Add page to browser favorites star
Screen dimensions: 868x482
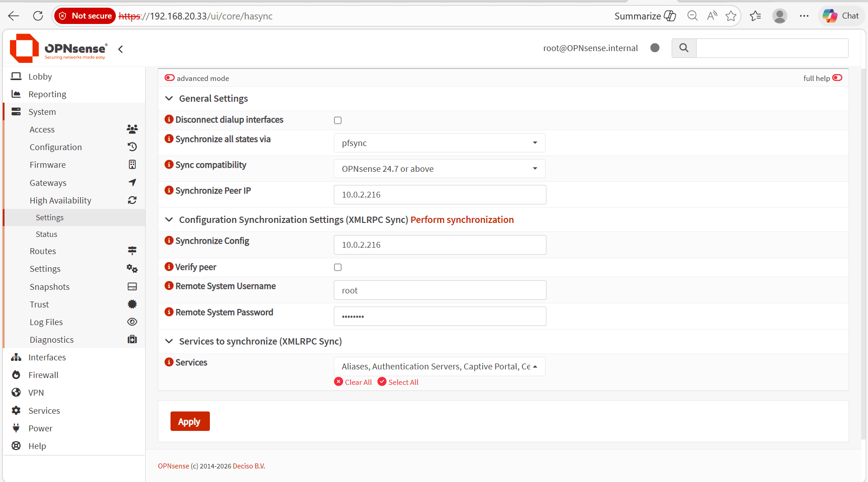coord(731,16)
